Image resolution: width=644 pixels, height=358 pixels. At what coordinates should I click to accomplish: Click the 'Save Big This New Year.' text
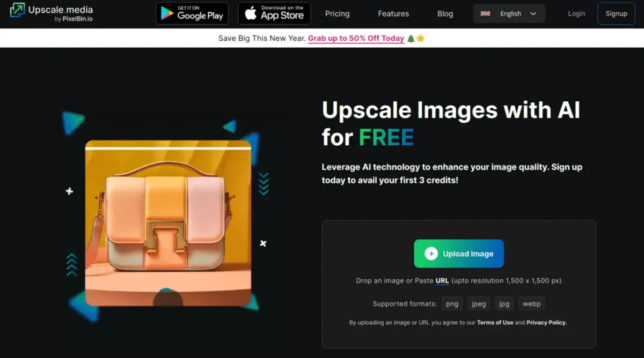[262, 39]
